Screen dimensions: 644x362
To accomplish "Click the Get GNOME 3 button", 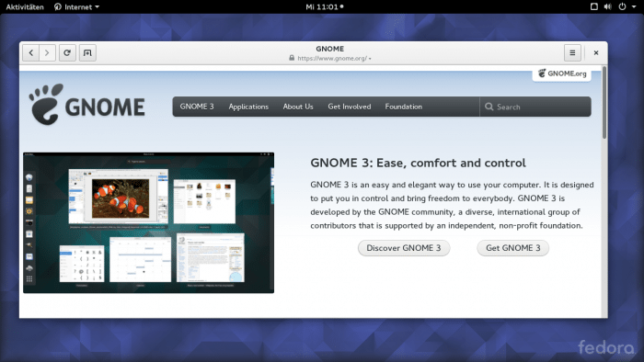I will pos(513,248).
